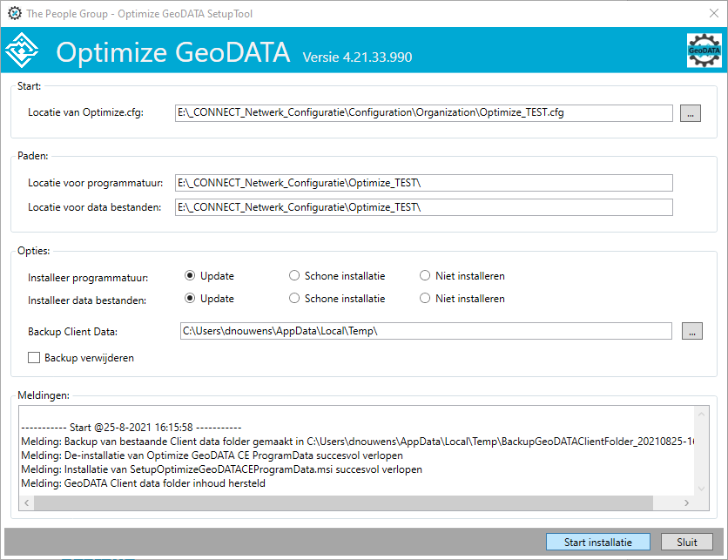This screenshot has width=728, height=560.
Task: Browse for Optimize.cfg location
Action: coord(691,113)
